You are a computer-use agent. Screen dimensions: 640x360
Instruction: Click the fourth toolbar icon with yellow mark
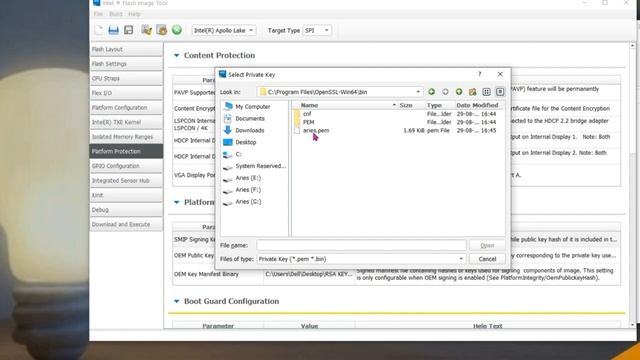[147, 30]
